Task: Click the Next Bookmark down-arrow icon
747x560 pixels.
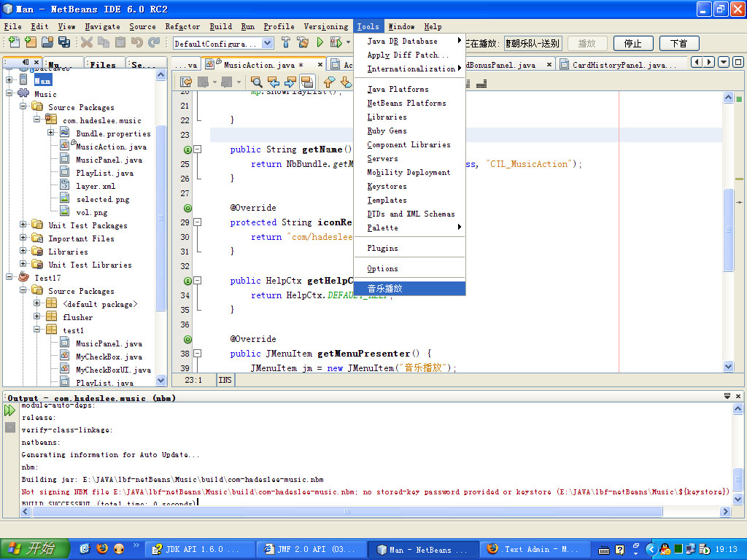Action: pyautogui.click(x=347, y=82)
